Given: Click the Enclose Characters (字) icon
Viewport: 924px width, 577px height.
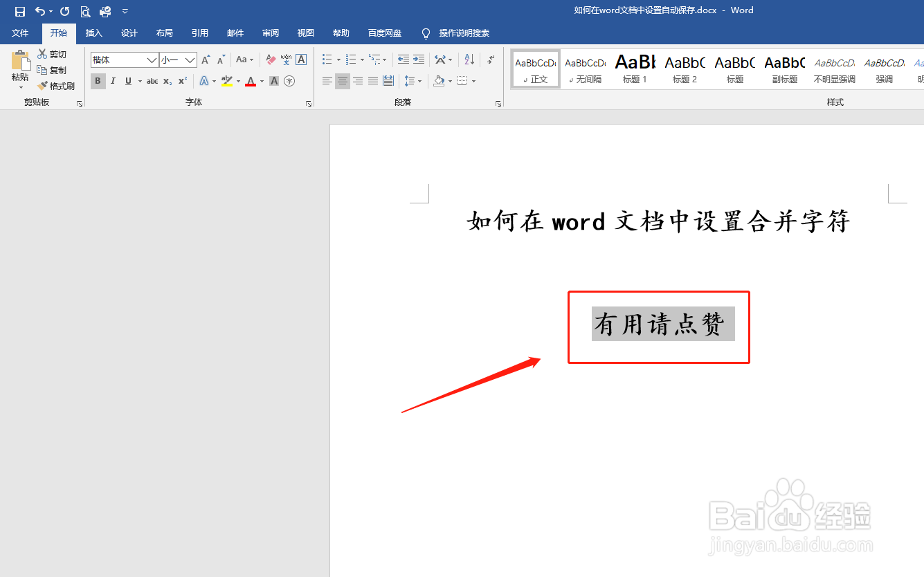Looking at the screenshot, I should coord(289,81).
